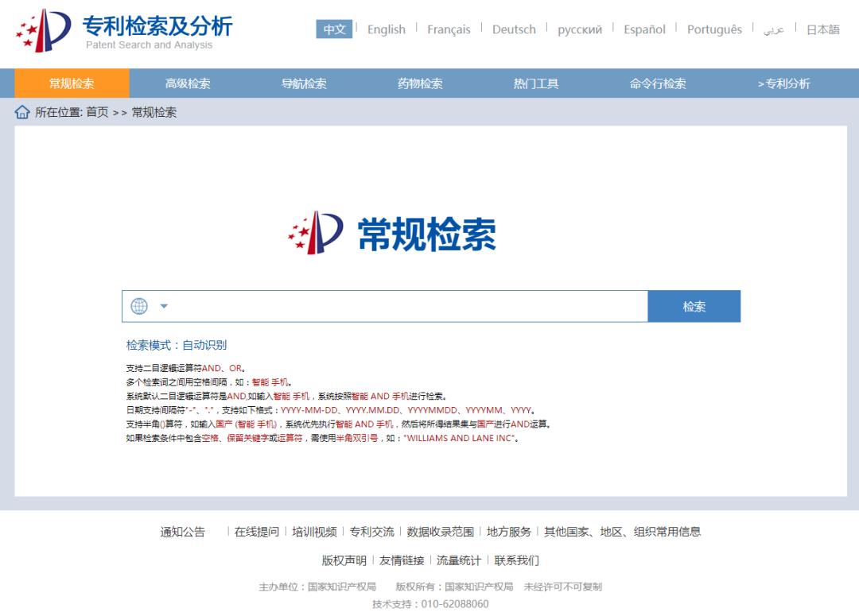Switch interface language to English
The height and width of the screenshot is (616, 859).
coord(386,29)
